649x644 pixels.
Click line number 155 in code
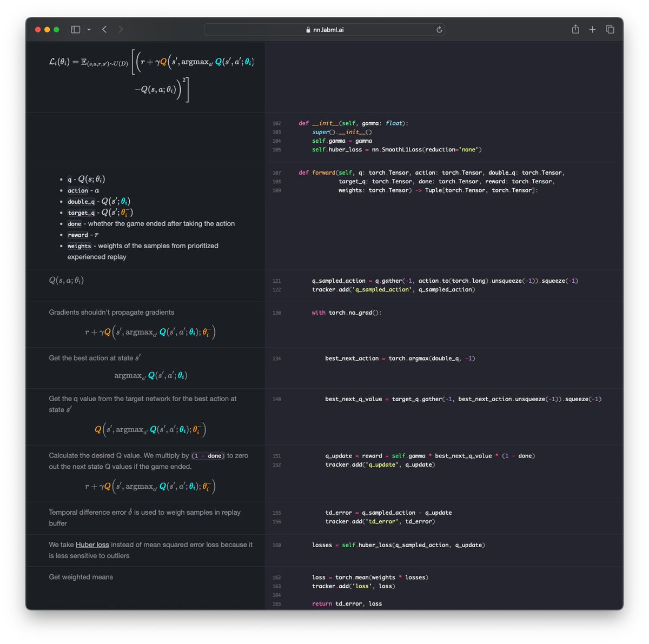276,513
